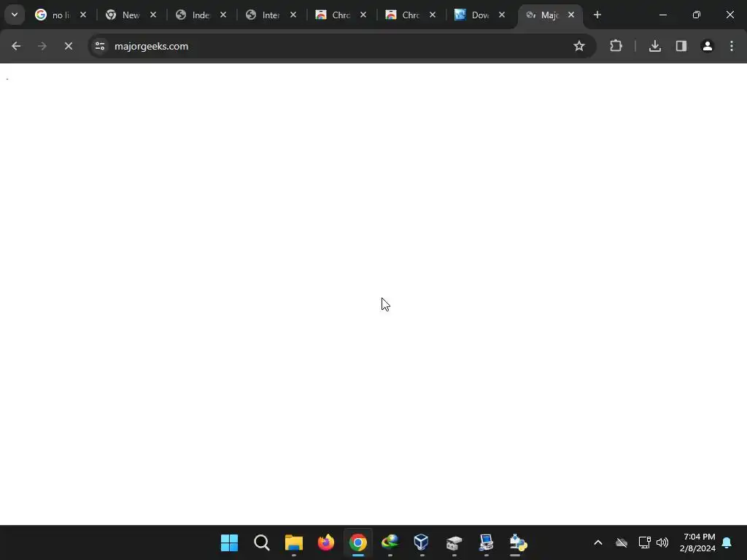
Task: Close the first 'Chro' tab
Action: pos(363,15)
